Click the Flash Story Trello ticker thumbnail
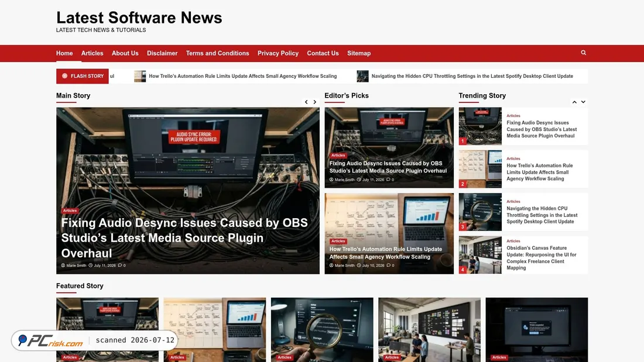This screenshot has width=644, height=362. [x=140, y=77]
